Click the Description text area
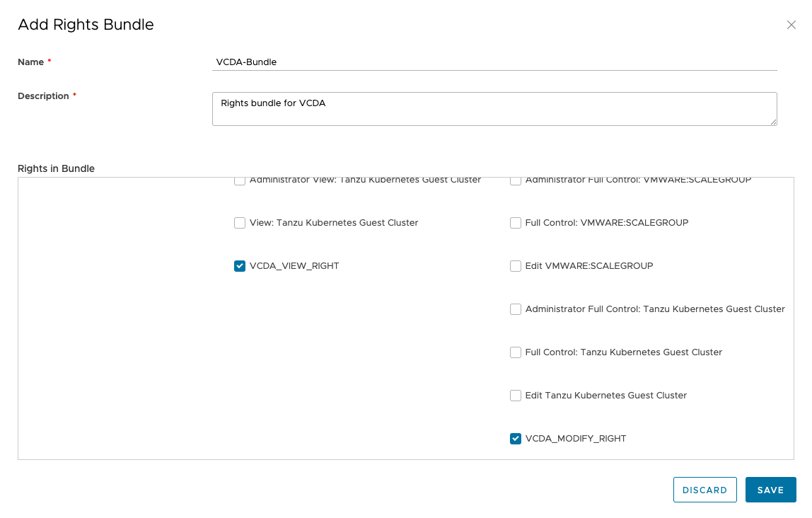 point(494,109)
